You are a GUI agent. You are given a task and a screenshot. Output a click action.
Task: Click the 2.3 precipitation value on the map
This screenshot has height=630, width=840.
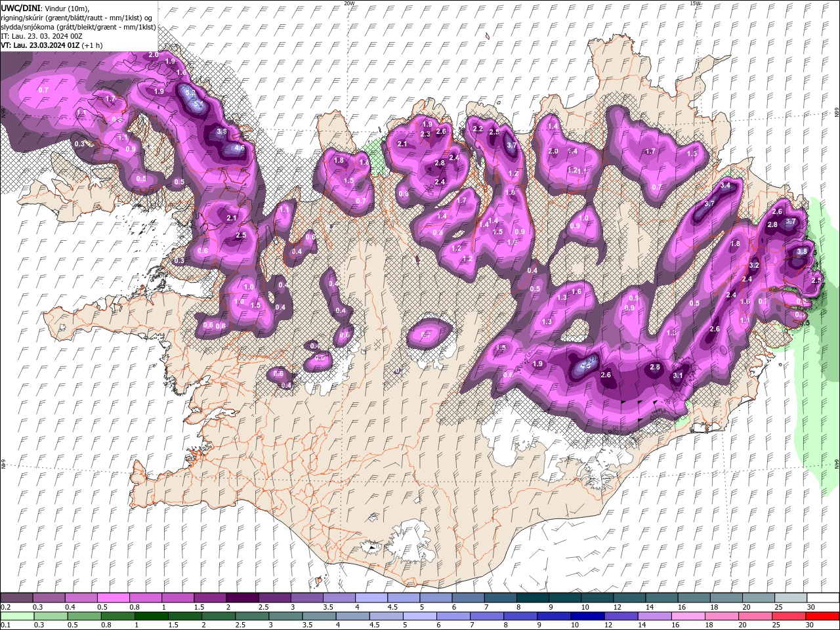coord(425,134)
